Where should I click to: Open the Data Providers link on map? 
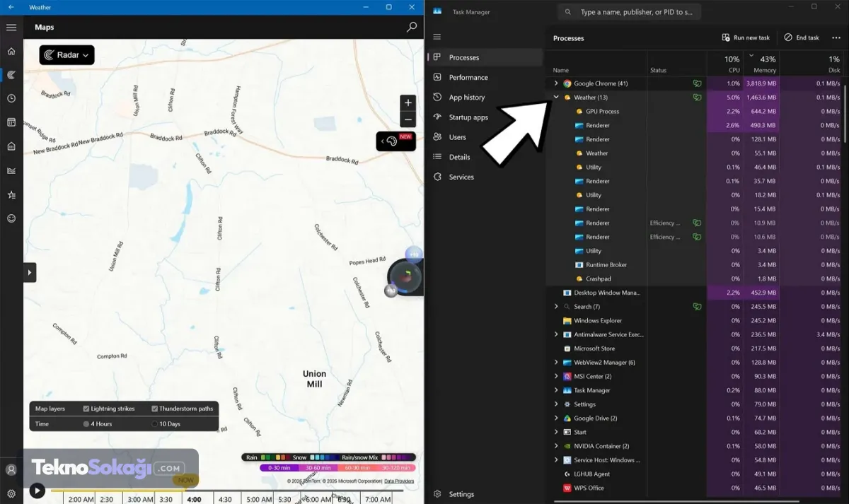coord(399,481)
